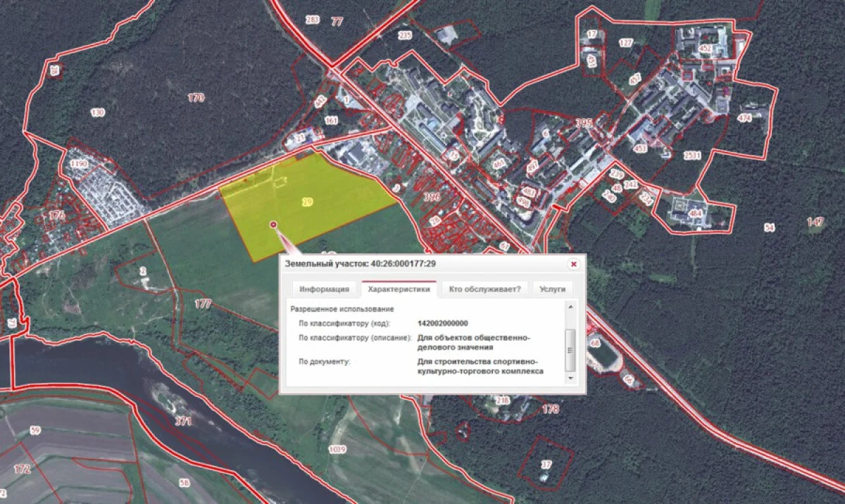Switch to the Кто обслуживает? tab
Image resolution: width=845 pixels, height=504 pixels.
tap(484, 289)
